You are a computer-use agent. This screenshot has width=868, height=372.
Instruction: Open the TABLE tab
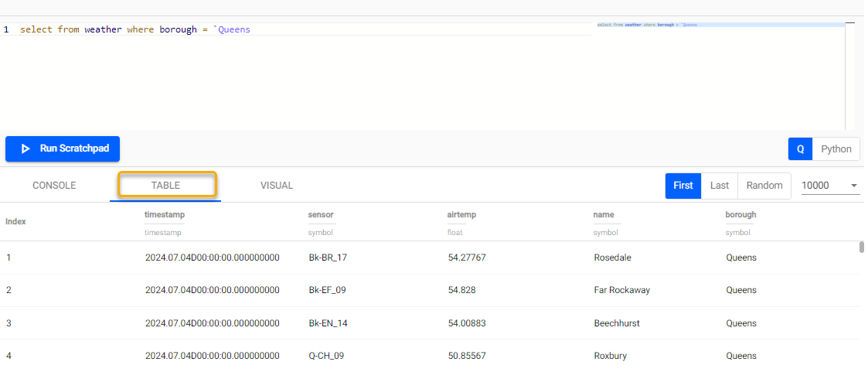165,186
